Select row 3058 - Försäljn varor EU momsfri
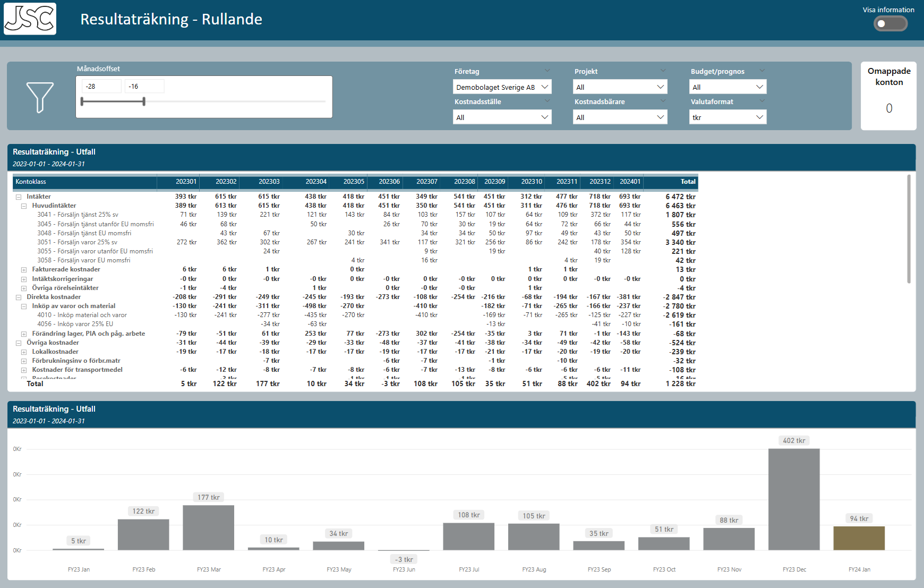The height and width of the screenshot is (588, 924). click(x=84, y=260)
